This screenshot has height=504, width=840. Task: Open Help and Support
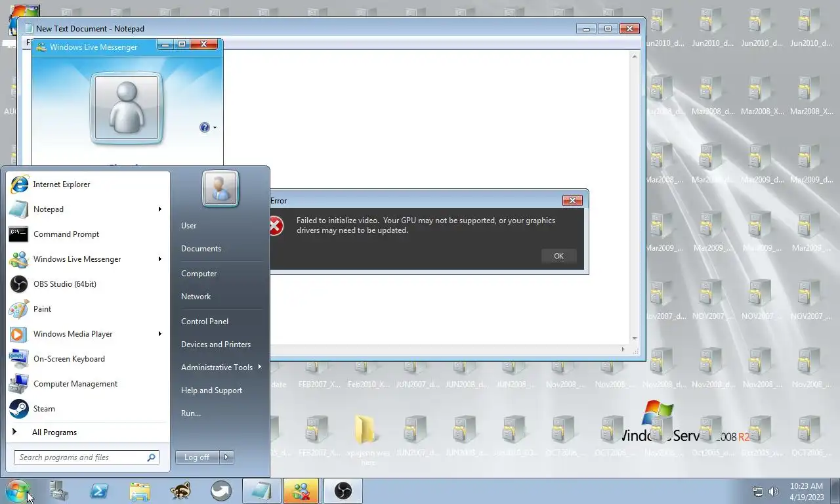click(x=211, y=390)
